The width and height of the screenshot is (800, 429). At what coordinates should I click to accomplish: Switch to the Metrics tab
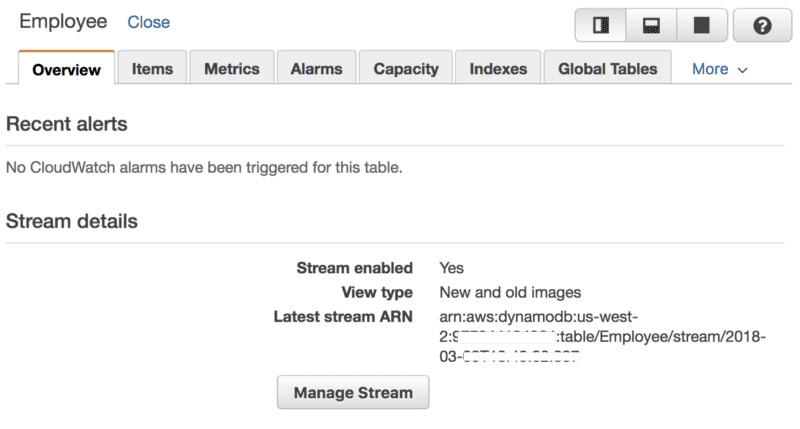pos(232,69)
